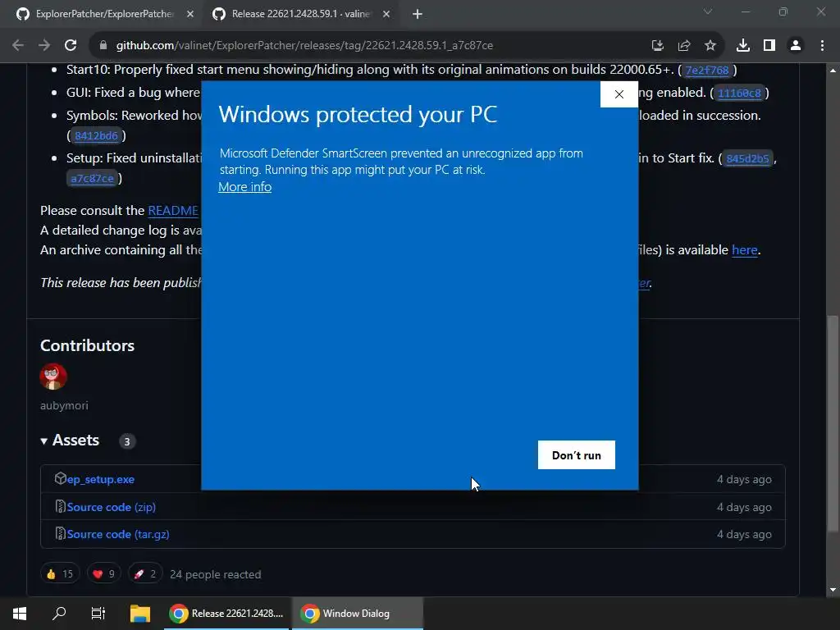Open a new browser tab
This screenshot has width=840, height=630.
[x=418, y=15]
